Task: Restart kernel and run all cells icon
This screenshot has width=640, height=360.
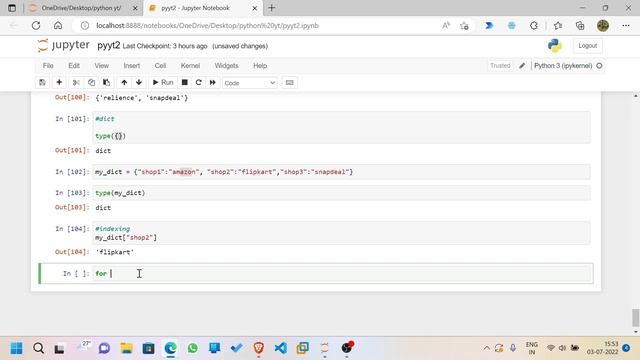Action: pos(213,82)
